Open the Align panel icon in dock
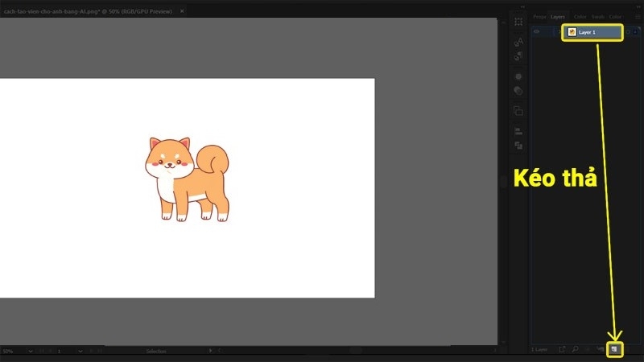The width and height of the screenshot is (644, 362). tap(518, 130)
